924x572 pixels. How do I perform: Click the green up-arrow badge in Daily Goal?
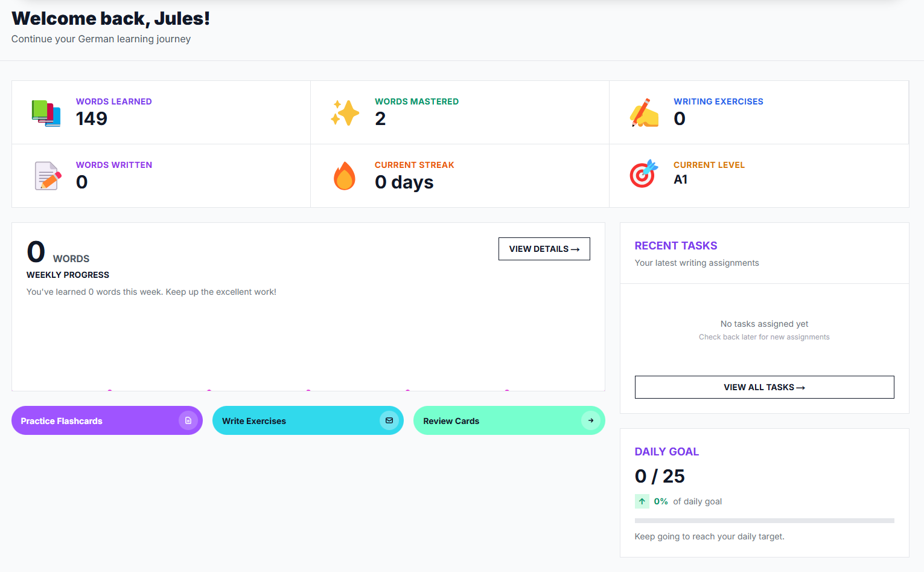click(x=642, y=501)
